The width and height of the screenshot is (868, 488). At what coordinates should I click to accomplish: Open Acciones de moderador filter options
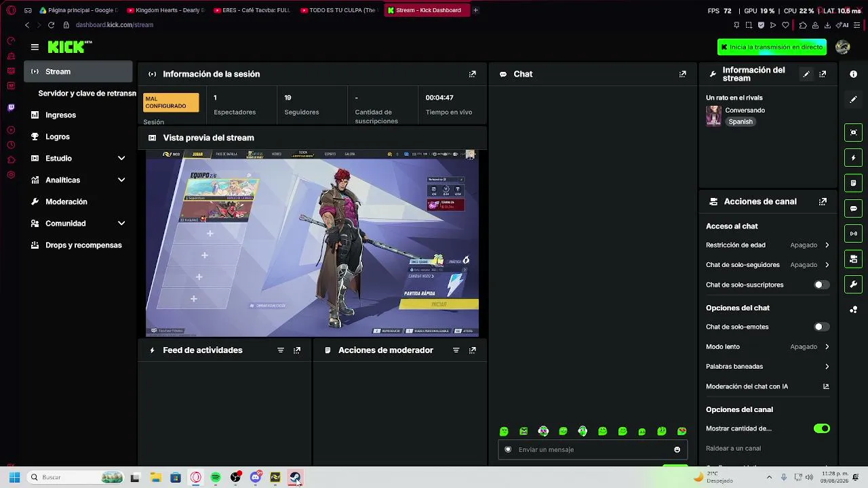(x=456, y=350)
